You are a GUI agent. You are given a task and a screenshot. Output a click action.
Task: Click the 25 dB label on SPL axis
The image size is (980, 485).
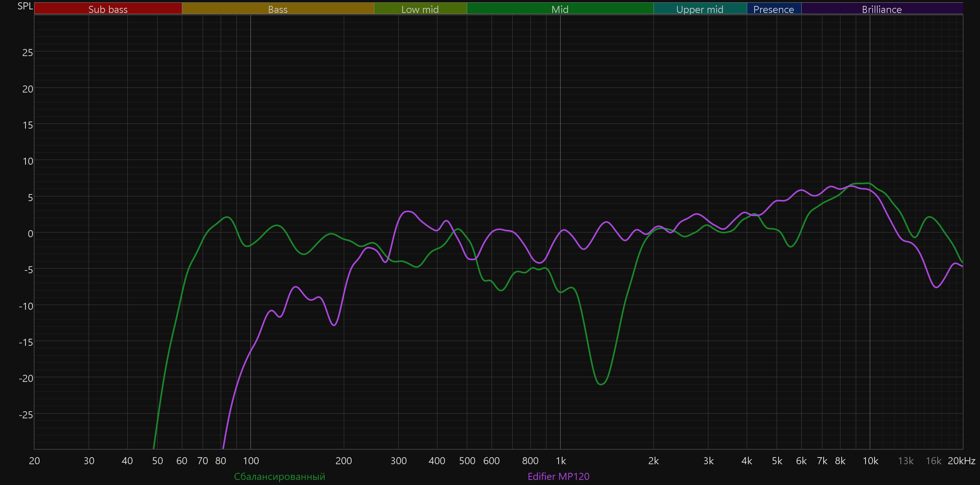[x=27, y=53]
